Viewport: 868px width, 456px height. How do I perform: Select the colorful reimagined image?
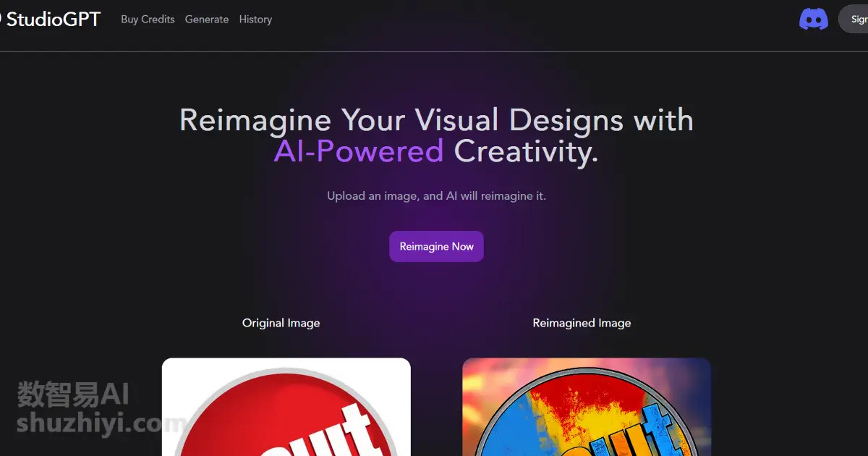587,407
